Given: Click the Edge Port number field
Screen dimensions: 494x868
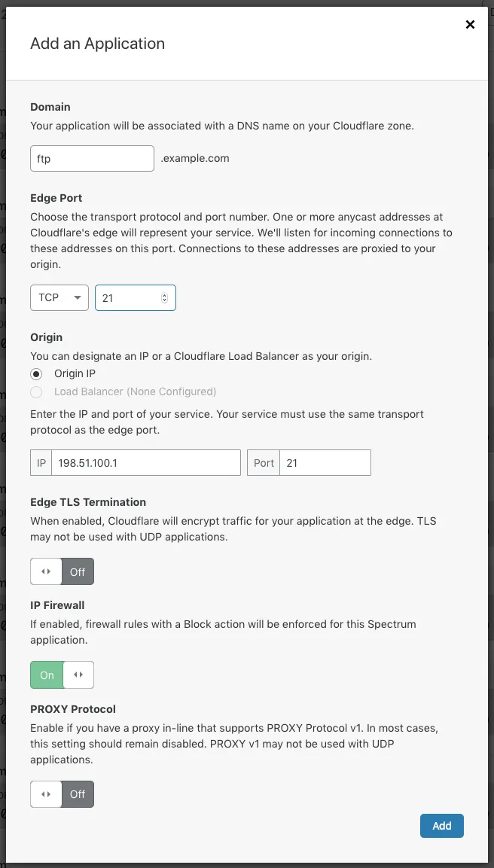Looking at the screenshot, I should point(128,297).
